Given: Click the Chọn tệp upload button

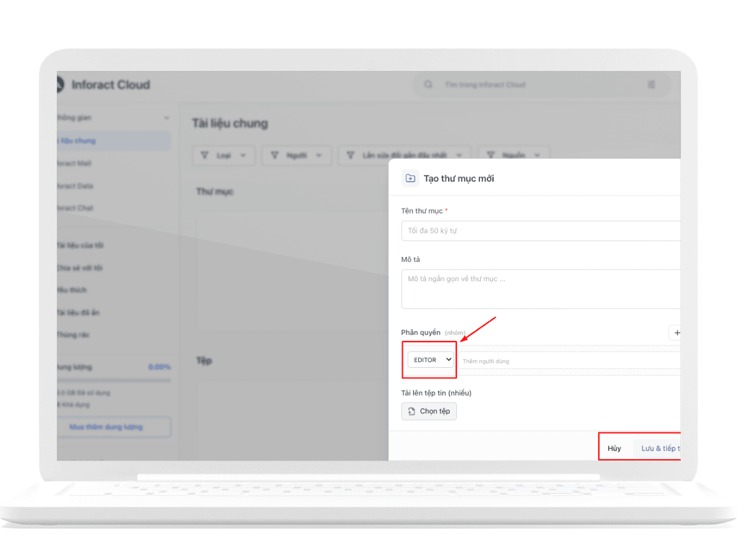Looking at the screenshot, I should click(429, 411).
